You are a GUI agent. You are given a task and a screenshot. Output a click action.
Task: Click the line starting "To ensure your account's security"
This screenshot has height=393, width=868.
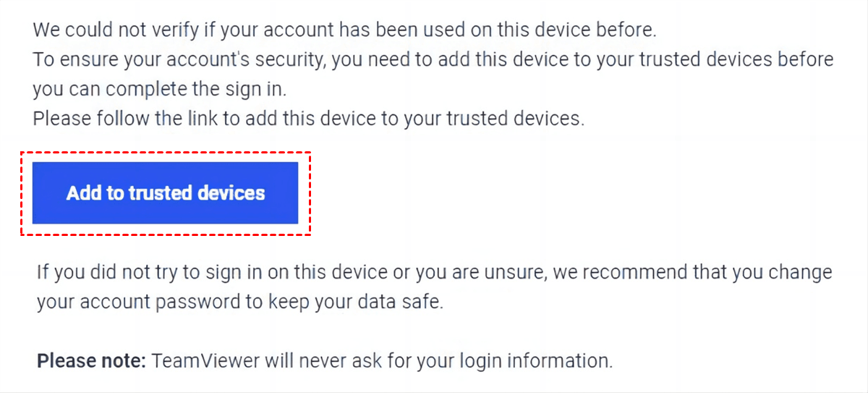pos(433,59)
